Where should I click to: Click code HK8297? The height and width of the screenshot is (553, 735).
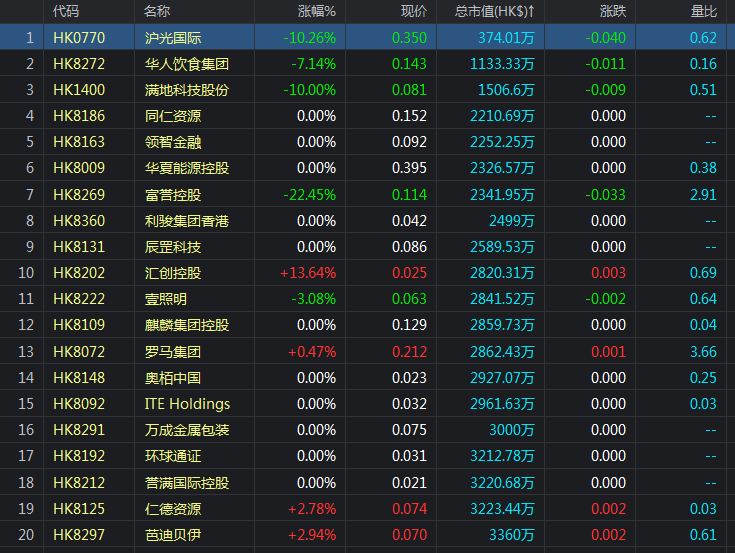79,535
